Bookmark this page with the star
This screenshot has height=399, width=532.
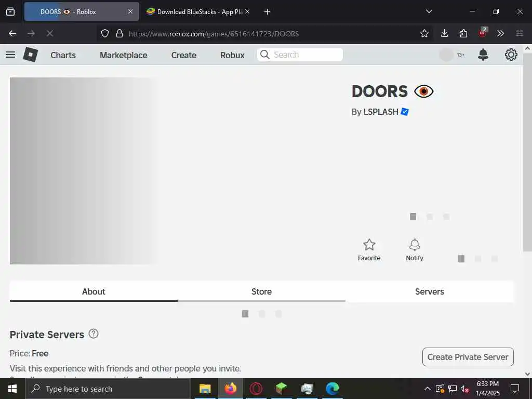(424, 33)
